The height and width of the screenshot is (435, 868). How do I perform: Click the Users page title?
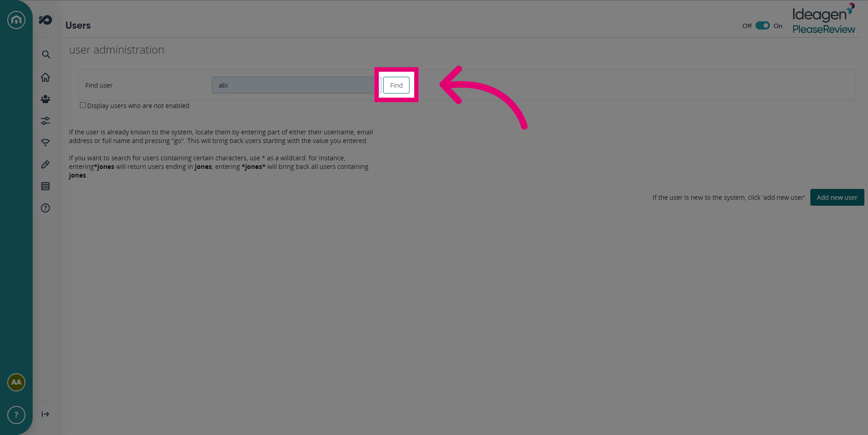click(78, 25)
